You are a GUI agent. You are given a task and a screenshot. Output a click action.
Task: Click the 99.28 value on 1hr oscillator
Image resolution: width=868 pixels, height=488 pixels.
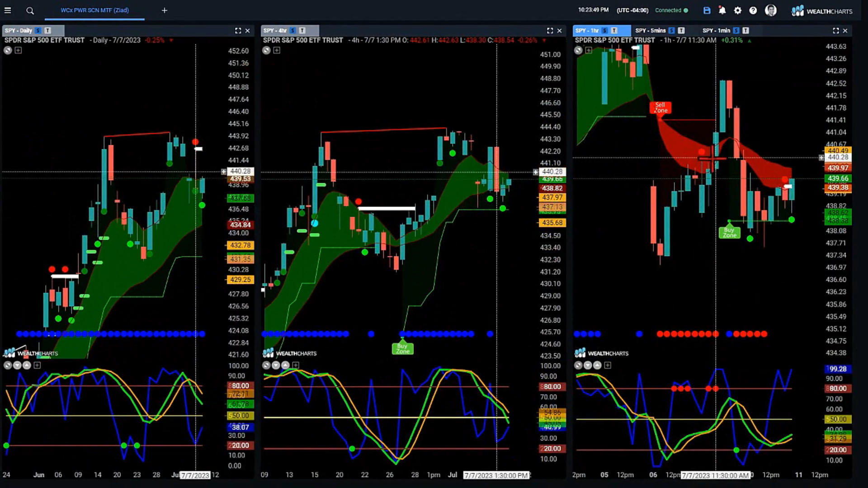point(838,369)
